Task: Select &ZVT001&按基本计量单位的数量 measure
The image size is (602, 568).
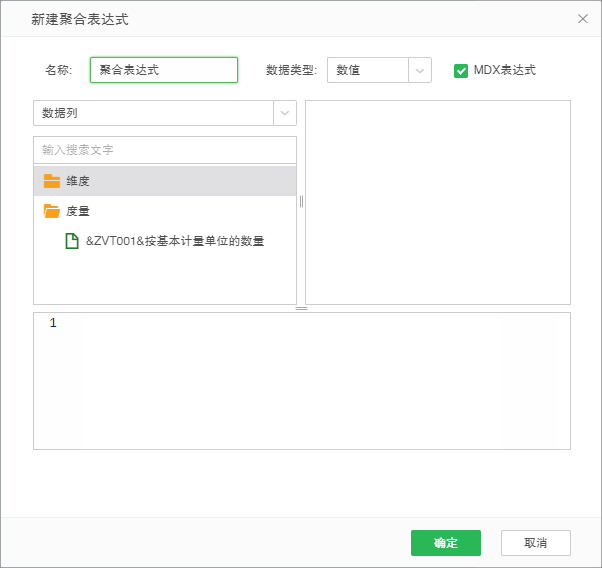Action: point(175,241)
